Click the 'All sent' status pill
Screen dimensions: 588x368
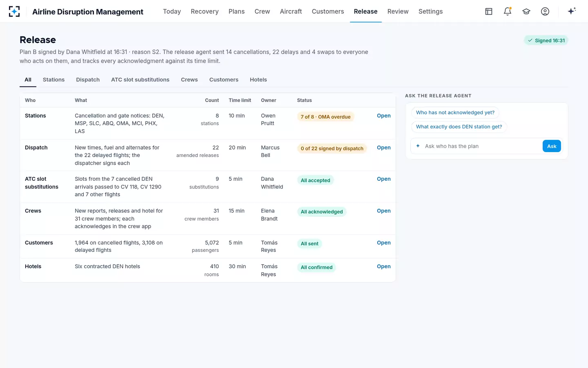pyautogui.click(x=310, y=244)
